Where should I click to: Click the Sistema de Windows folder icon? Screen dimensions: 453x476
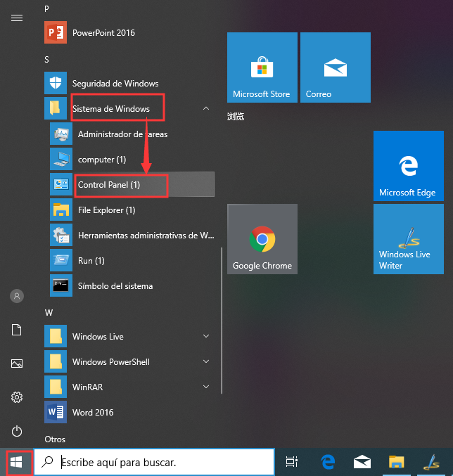coord(56,108)
